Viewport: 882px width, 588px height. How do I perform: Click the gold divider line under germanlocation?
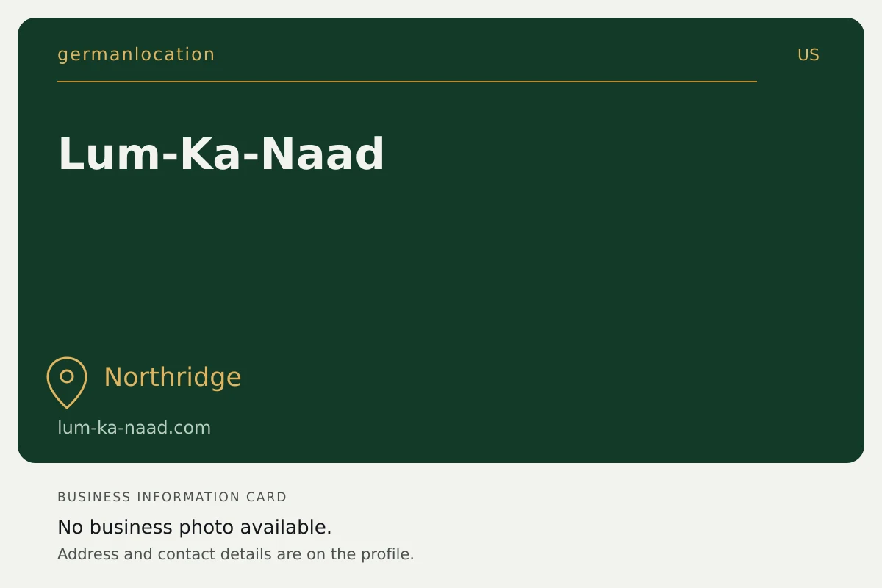[407, 82]
